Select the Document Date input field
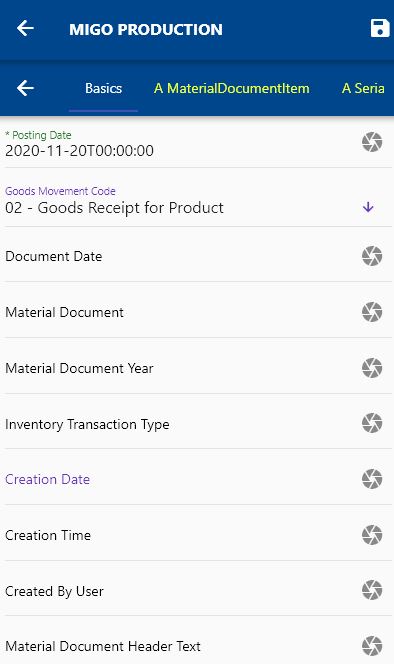The image size is (394, 664). [x=180, y=256]
